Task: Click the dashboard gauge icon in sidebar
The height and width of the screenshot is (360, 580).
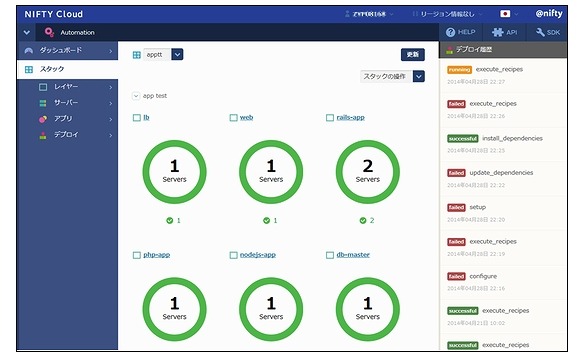Action: click(x=28, y=51)
